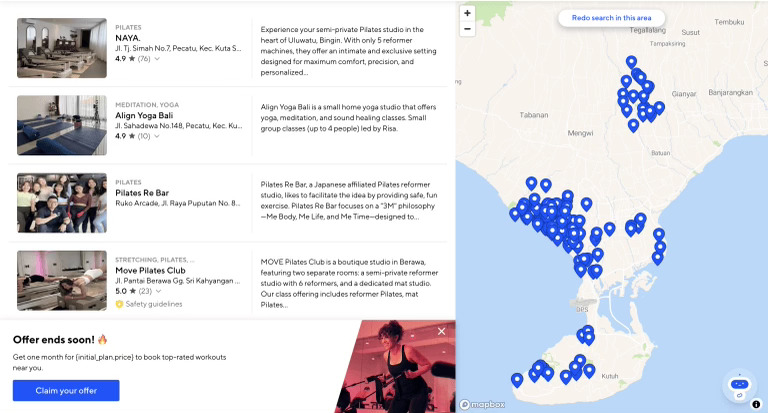Click the map attribution info icon
The image size is (768, 413).
tap(757, 404)
